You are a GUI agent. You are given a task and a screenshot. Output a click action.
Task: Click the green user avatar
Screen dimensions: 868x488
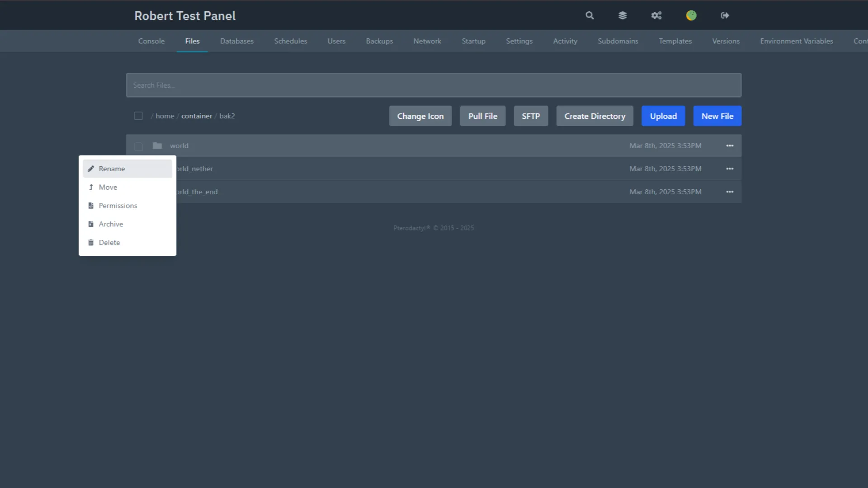pos(691,15)
